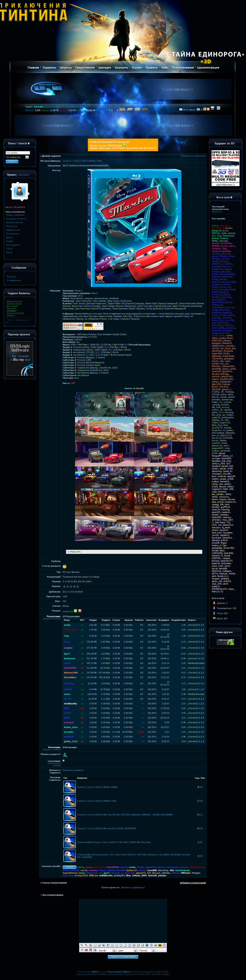Open the Цвет color dropdown

[127, 950]
